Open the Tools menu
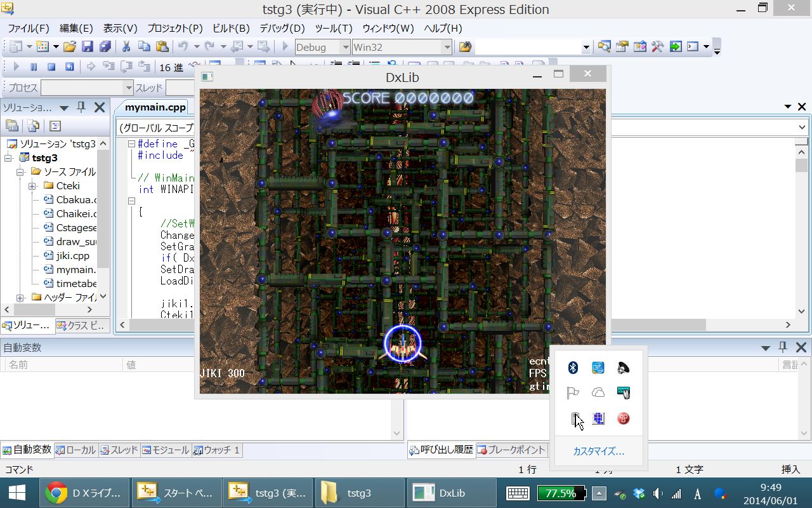This screenshot has height=508, width=812. (x=334, y=28)
